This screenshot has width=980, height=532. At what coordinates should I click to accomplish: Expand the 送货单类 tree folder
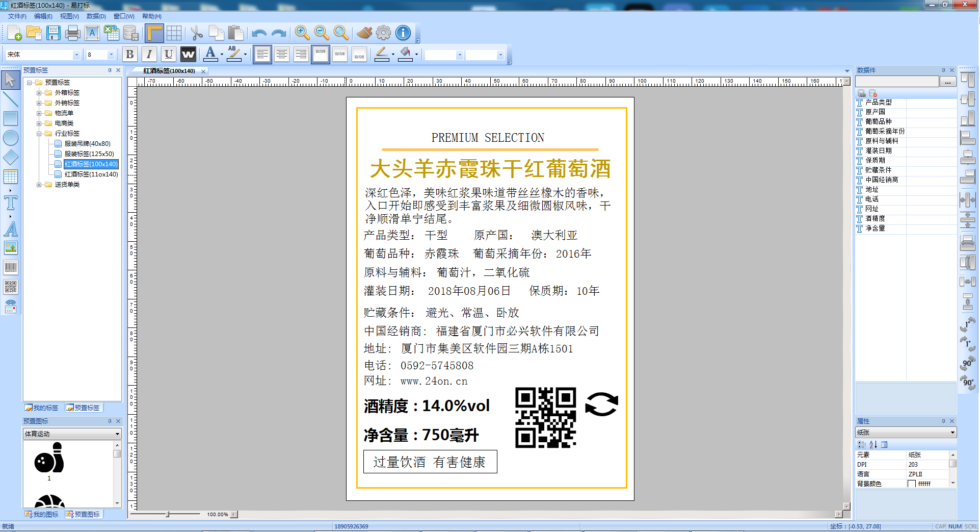[39, 185]
